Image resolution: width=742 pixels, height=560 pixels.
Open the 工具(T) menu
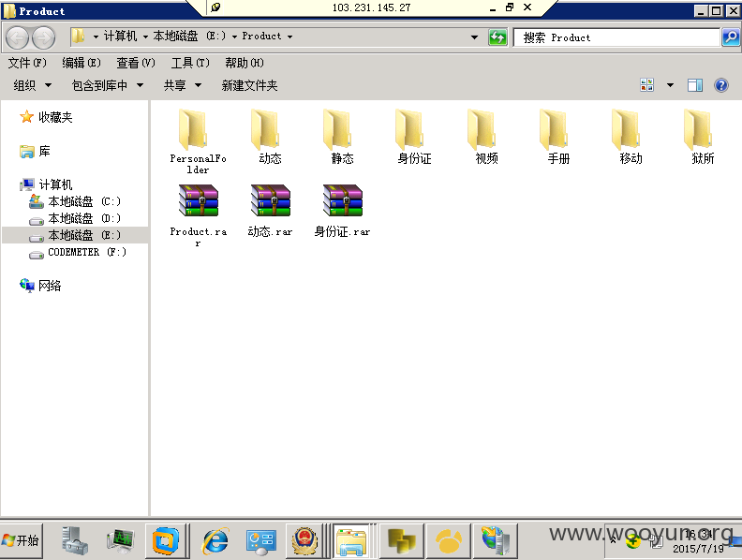(x=190, y=63)
